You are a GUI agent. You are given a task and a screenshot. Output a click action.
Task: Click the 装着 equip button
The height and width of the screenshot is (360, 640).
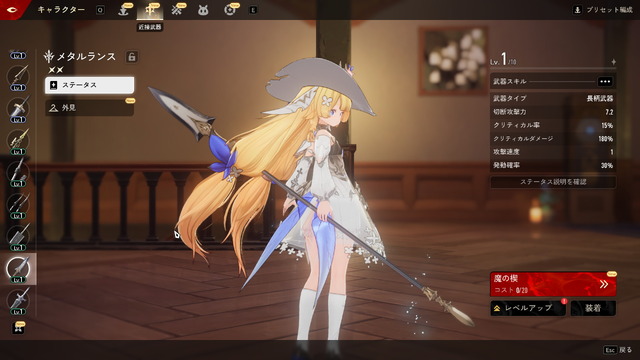593,308
